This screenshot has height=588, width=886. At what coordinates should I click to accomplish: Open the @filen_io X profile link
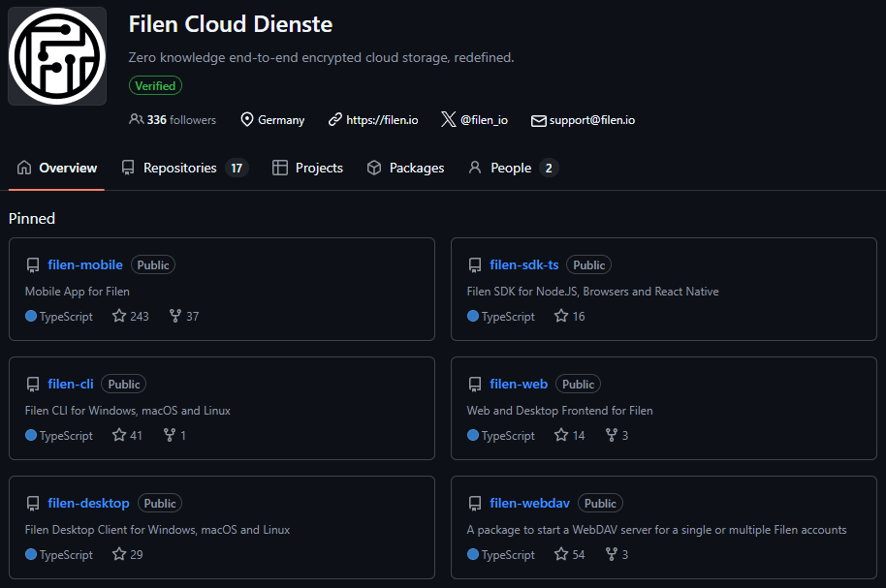[x=483, y=120]
